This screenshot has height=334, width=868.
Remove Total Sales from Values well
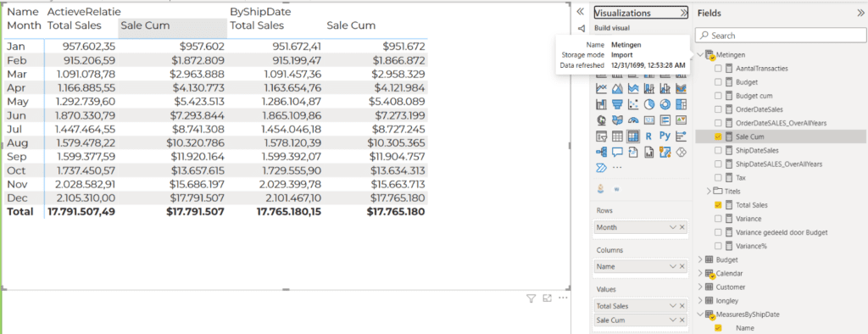coord(682,306)
